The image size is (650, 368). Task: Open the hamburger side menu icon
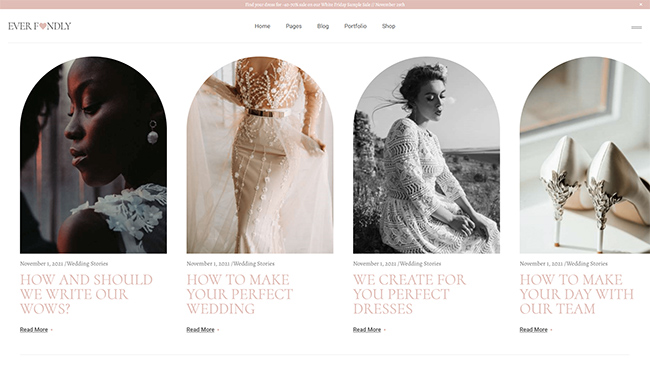tap(636, 27)
